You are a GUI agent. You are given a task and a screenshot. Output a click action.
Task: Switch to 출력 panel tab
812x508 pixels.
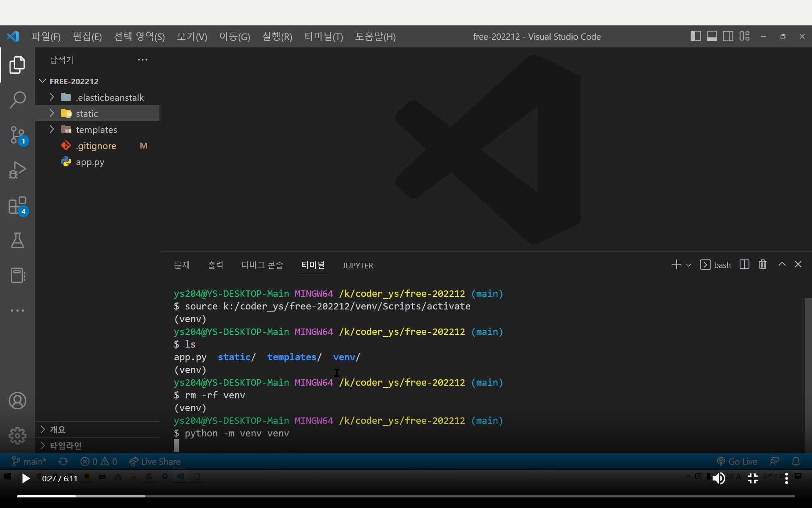(x=216, y=265)
